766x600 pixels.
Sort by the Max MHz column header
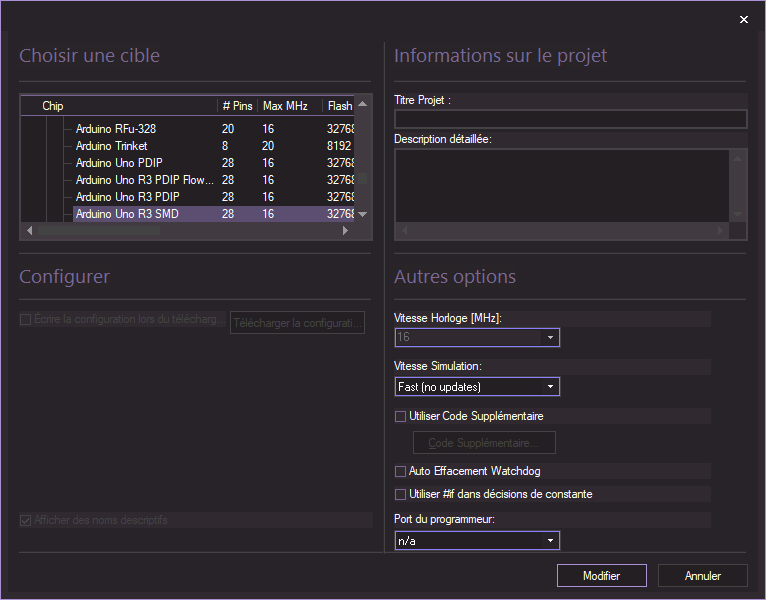point(290,106)
